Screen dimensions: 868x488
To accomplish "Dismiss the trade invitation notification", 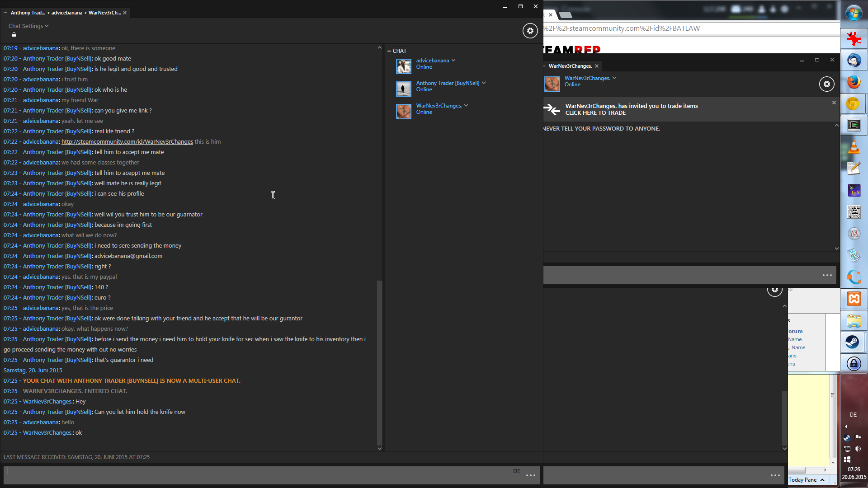I will 834,103.
